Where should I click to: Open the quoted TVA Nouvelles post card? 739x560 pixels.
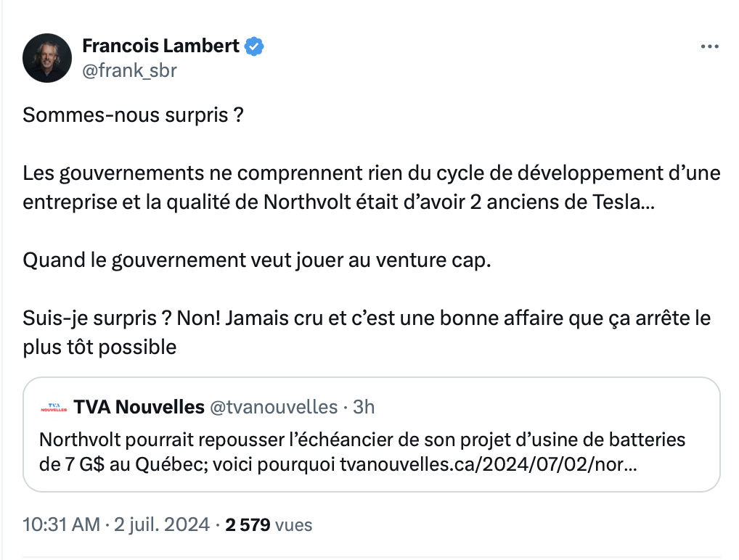pos(372,435)
